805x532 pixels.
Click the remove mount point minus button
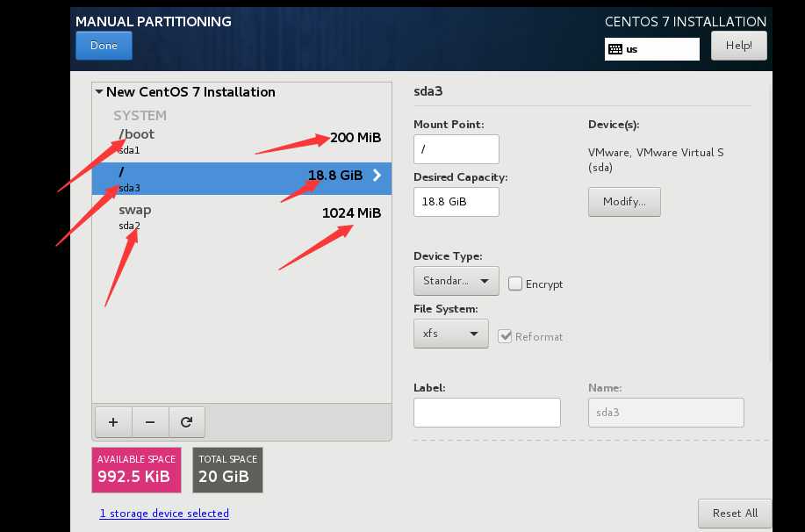pyautogui.click(x=150, y=422)
